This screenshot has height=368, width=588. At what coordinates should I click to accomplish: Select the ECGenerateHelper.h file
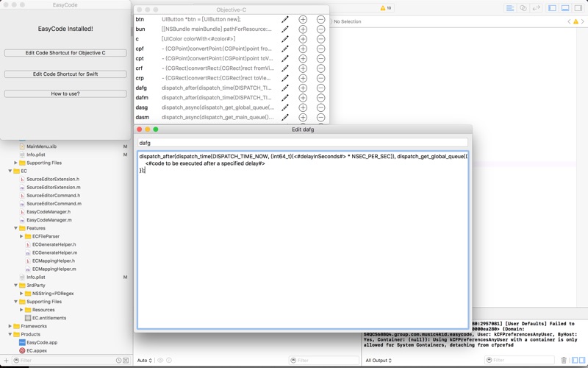click(54, 244)
